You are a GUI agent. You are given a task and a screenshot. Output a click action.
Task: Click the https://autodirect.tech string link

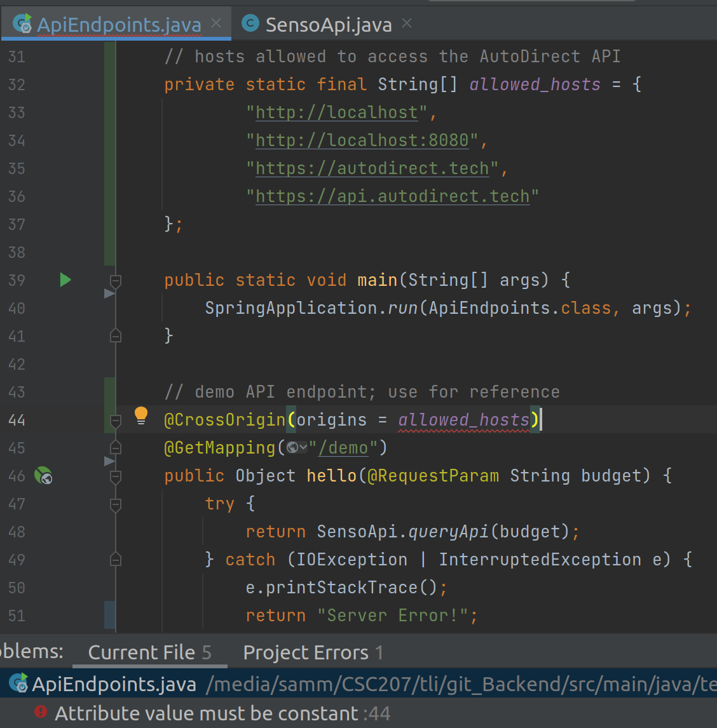tap(372, 168)
